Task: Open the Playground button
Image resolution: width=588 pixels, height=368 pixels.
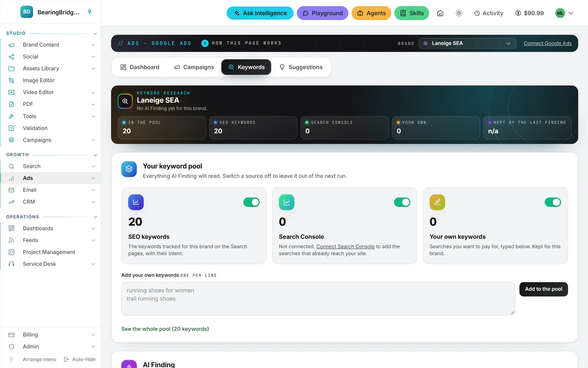Action: click(322, 13)
